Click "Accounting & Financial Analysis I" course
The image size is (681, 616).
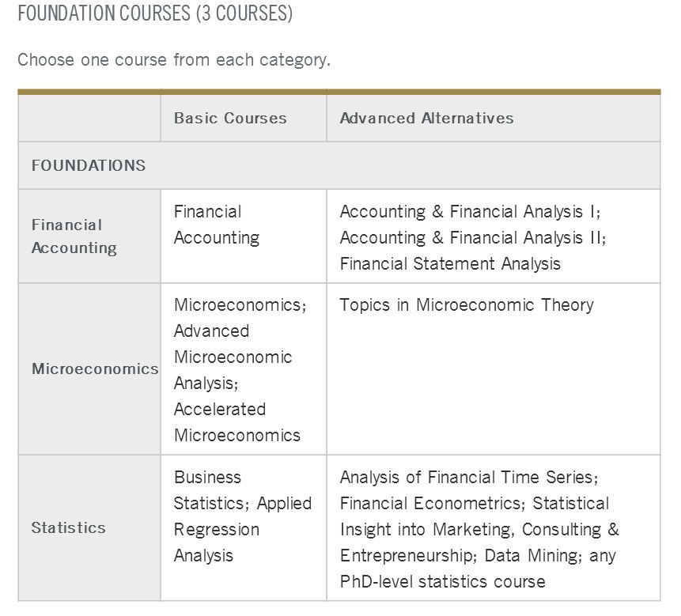(x=469, y=212)
